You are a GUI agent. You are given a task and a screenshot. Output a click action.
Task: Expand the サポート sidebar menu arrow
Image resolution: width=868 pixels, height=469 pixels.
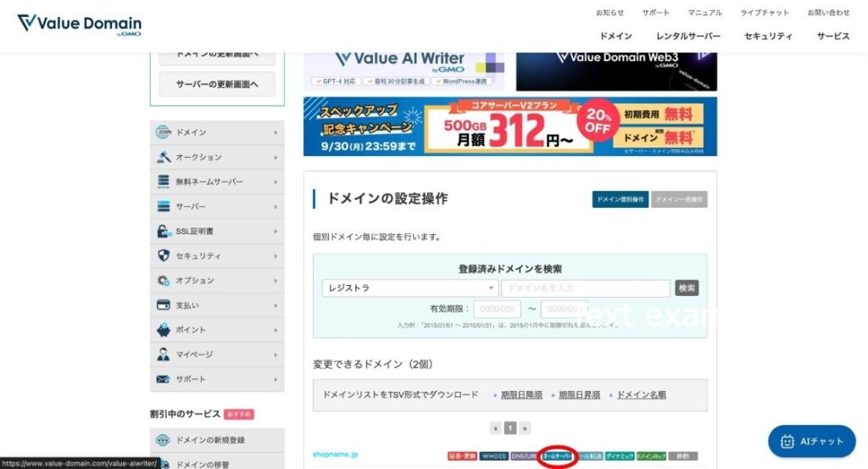pyautogui.click(x=275, y=379)
